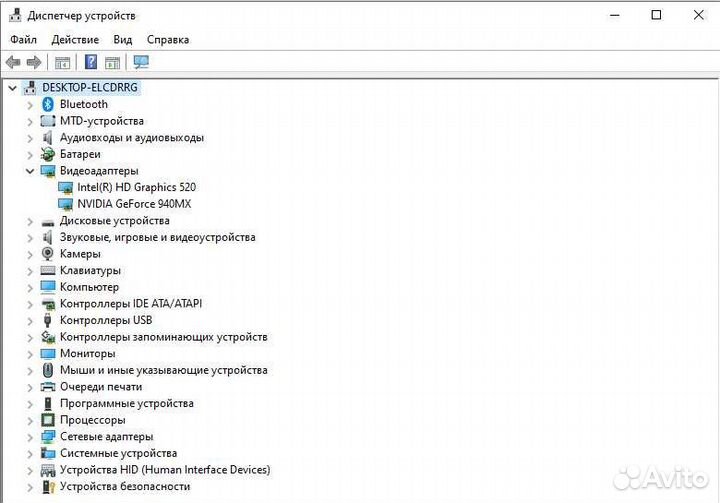Click the show/hide console tree toolbar icon

62,62
